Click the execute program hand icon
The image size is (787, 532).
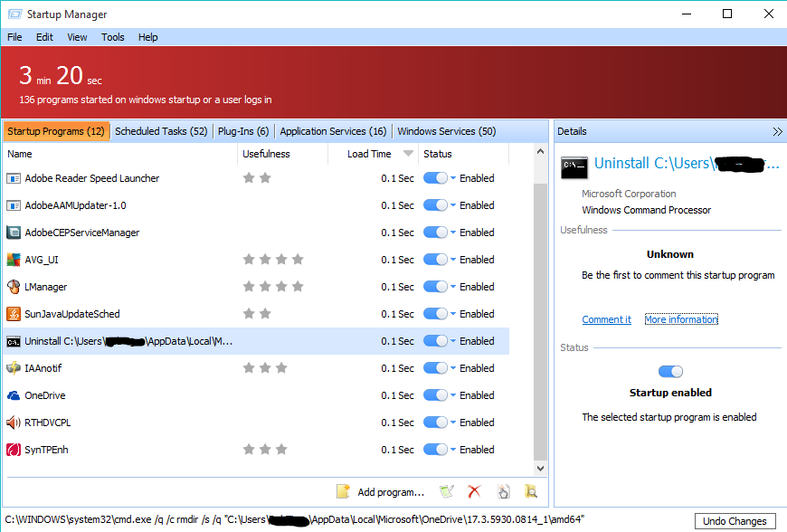pyautogui.click(x=504, y=492)
